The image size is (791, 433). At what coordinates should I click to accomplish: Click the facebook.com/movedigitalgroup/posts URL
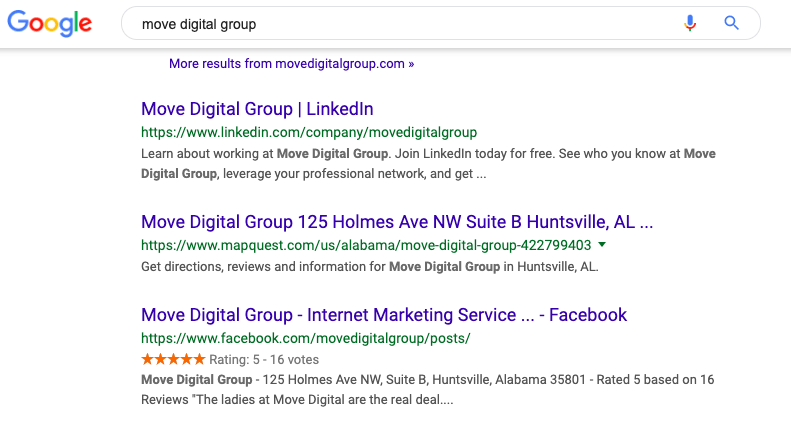pos(306,338)
